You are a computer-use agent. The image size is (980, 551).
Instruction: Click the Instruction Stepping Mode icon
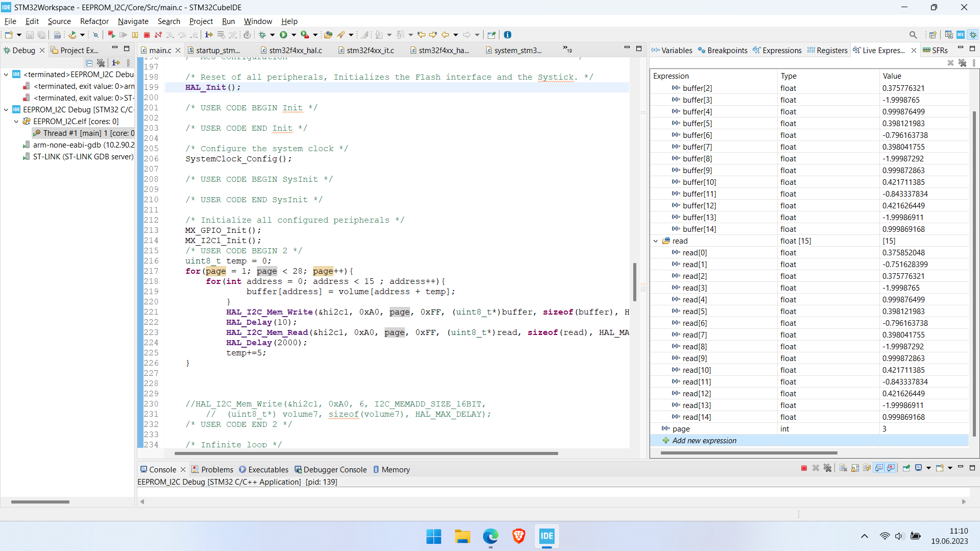pos(209,35)
